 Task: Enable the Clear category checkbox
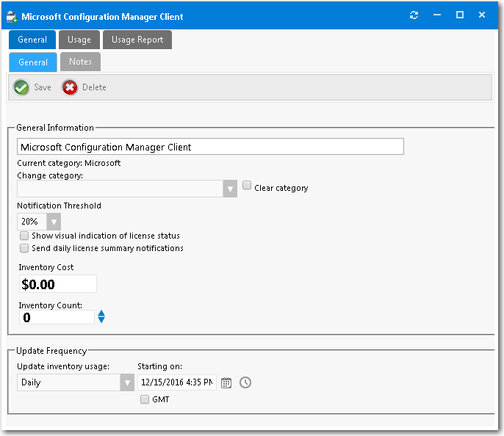point(247,185)
